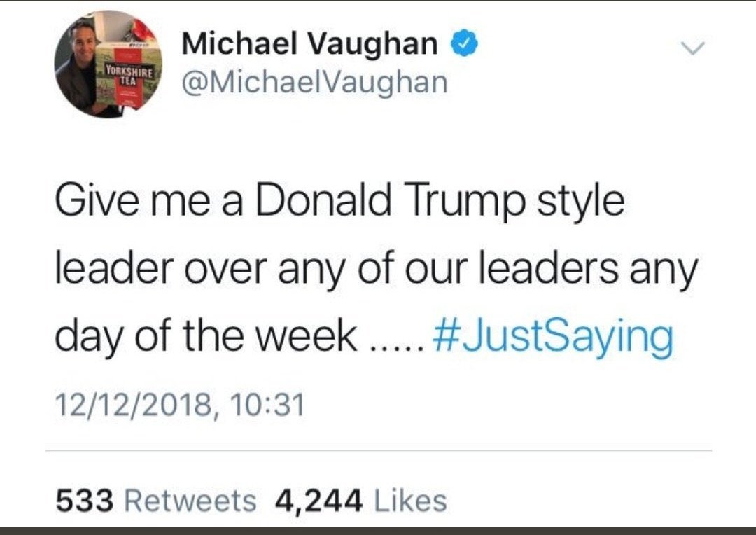Click 'day of the week' text
Image resolution: width=756 pixels, height=535 pixels.
tap(206, 338)
